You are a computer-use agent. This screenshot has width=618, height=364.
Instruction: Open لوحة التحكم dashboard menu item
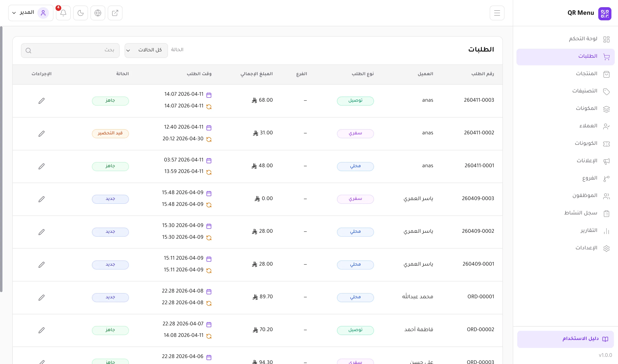tap(566, 39)
